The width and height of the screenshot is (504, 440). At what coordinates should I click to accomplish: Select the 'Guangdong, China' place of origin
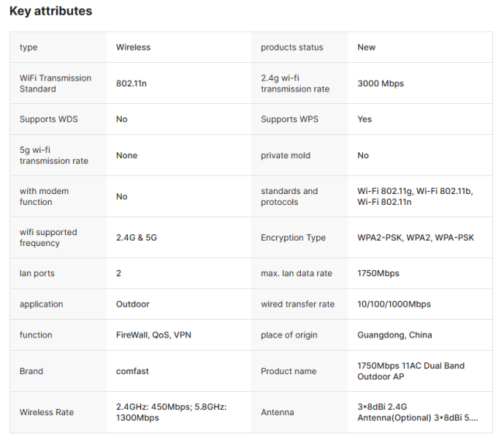[395, 335]
